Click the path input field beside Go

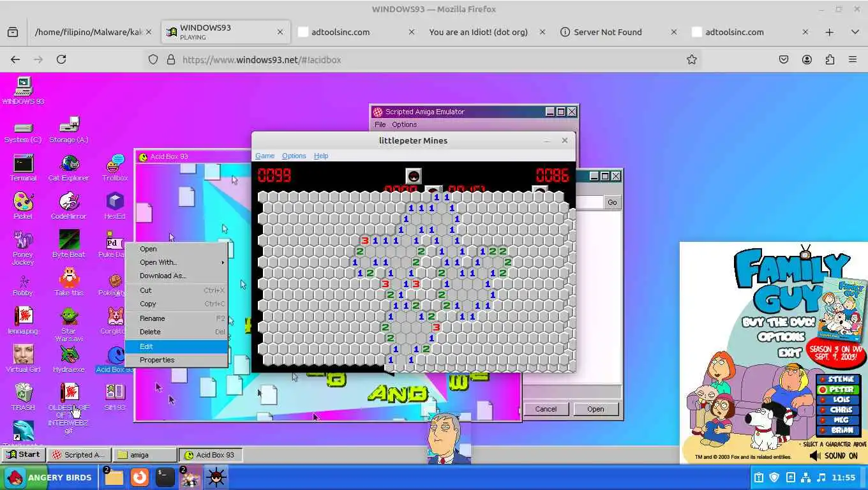click(x=590, y=202)
